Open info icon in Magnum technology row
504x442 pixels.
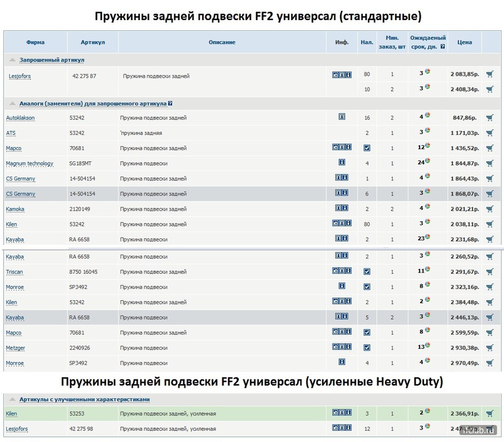point(341,162)
